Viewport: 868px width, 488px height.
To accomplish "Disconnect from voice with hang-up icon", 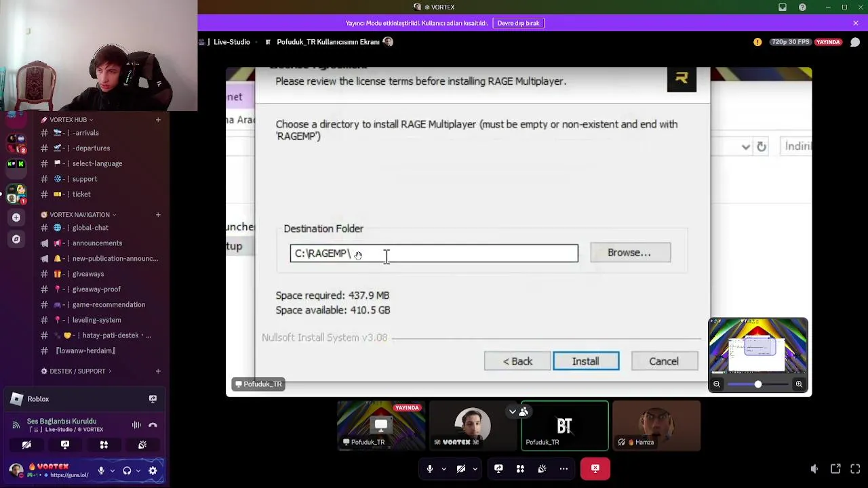I will pyautogui.click(x=153, y=426).
